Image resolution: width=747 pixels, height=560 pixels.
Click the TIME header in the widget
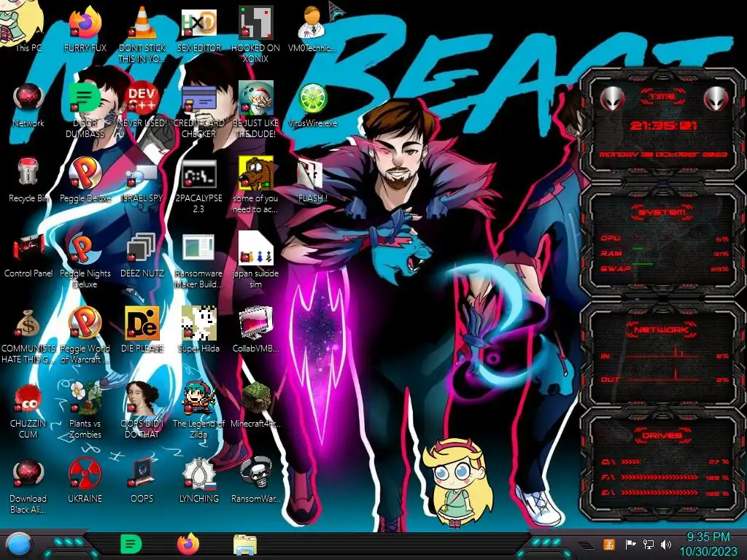click(x=662, y=97)
